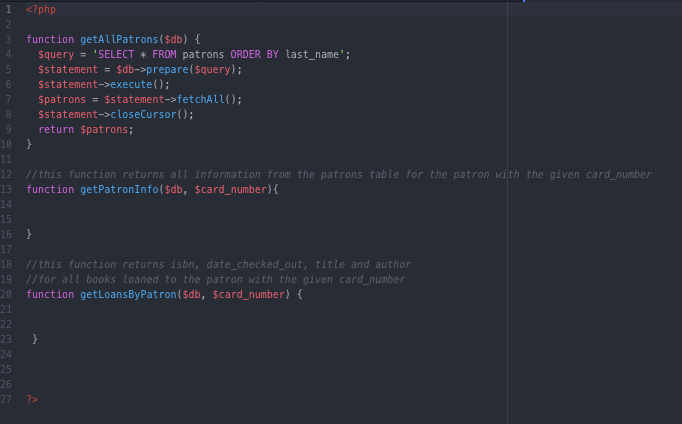Screen dimensions: 682x424
Task: Click the '$db' parameter in getAllPatrons
Action: 174,40
